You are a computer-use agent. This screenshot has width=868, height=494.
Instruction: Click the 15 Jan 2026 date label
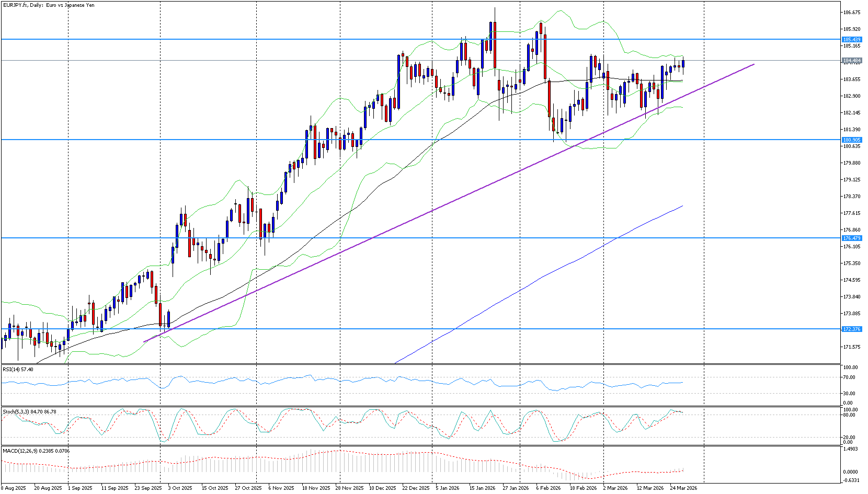(482, 488)
